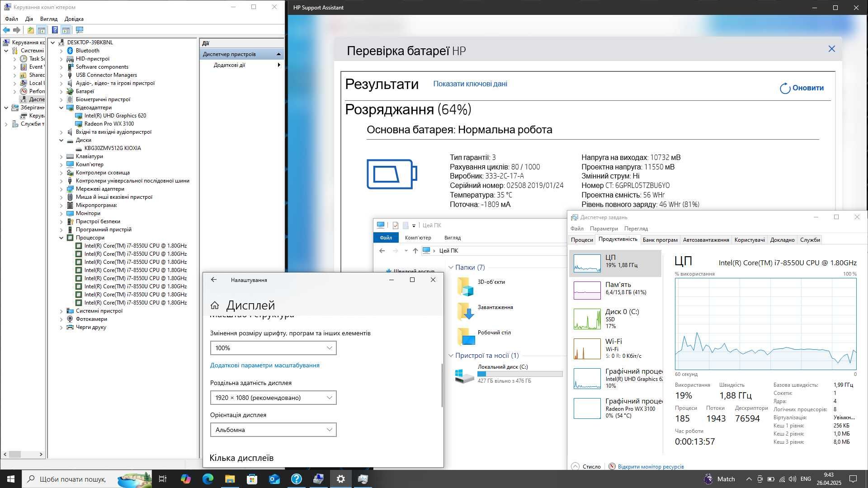Open the 100% scaling dropdown

pyautogui.click(x=273, y=348)
